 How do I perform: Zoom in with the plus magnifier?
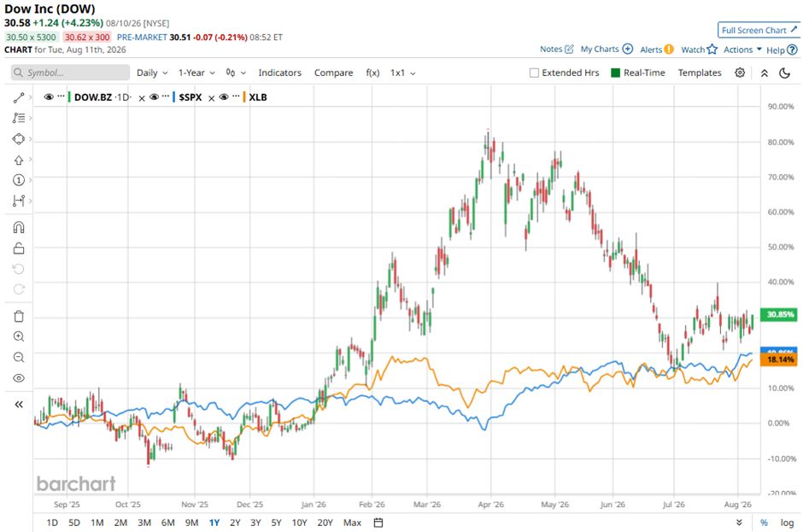pos(19,336)
